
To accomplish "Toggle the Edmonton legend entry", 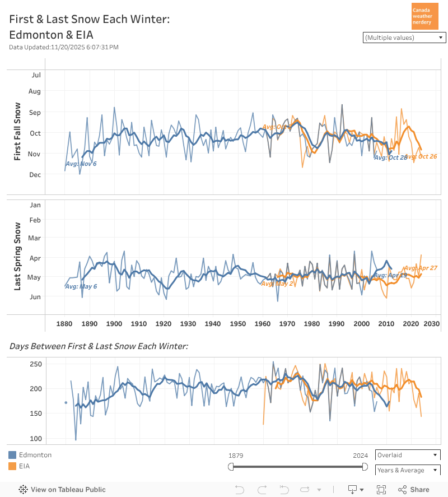I will click(35, 455).
